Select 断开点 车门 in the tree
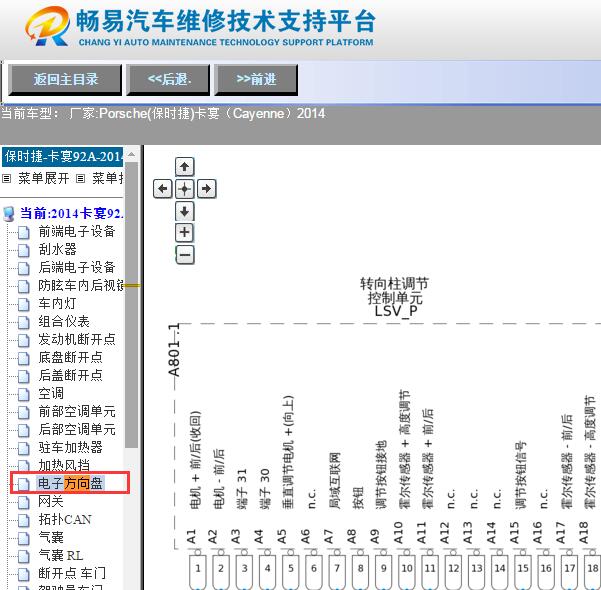 [72, 573]
